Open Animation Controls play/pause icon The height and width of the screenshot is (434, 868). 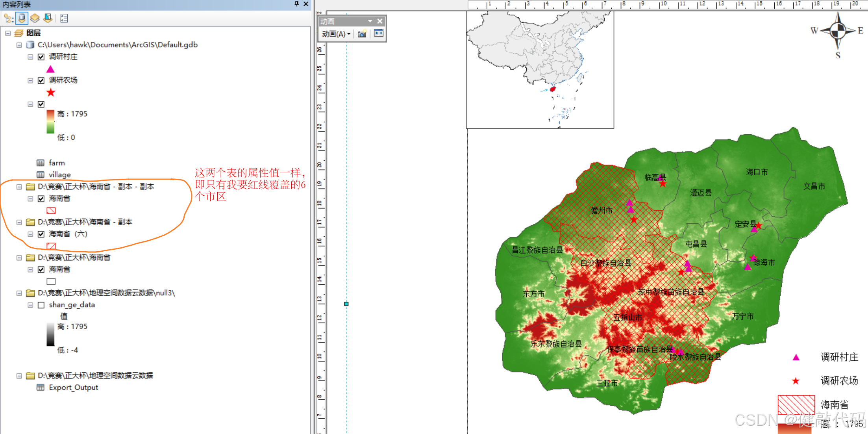[379, 33]
